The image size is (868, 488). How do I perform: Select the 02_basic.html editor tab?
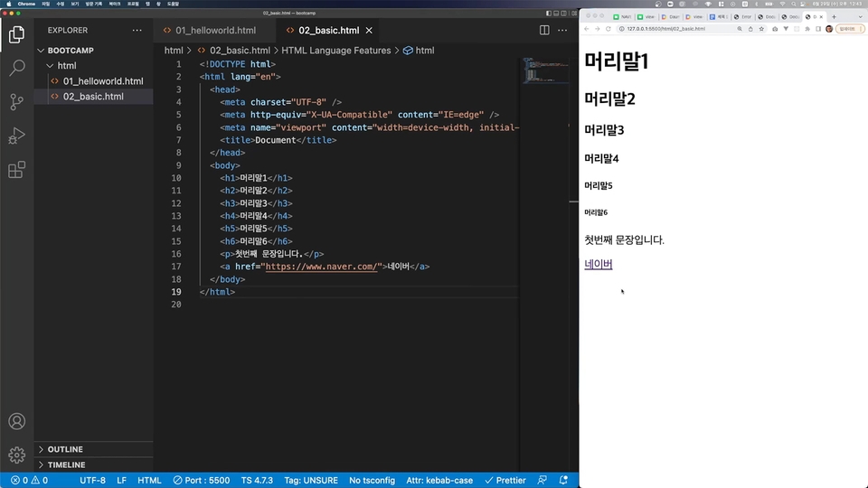point(329,31)
